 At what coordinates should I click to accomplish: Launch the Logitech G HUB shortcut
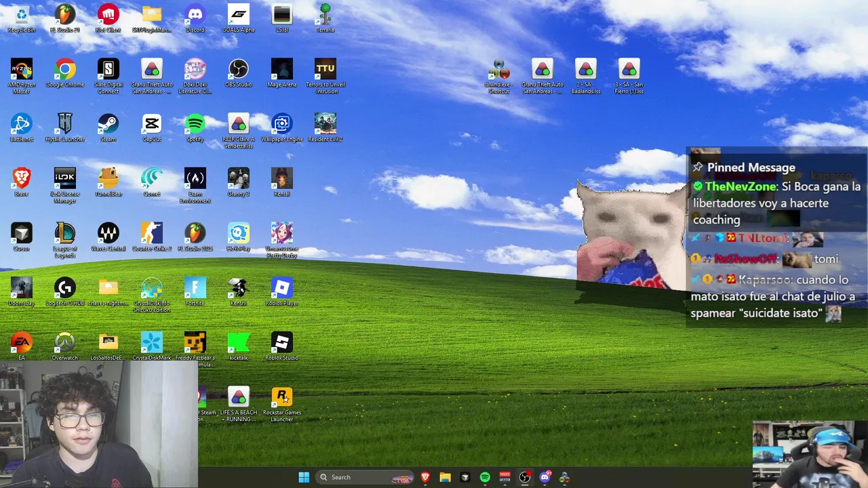[65, 291]
